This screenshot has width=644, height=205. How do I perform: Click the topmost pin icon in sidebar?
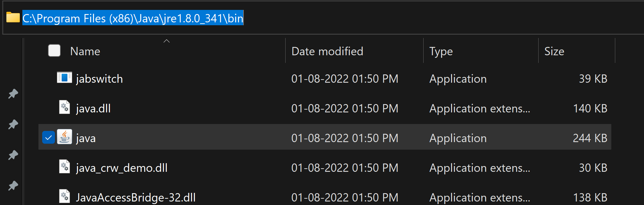click(13, 94)
